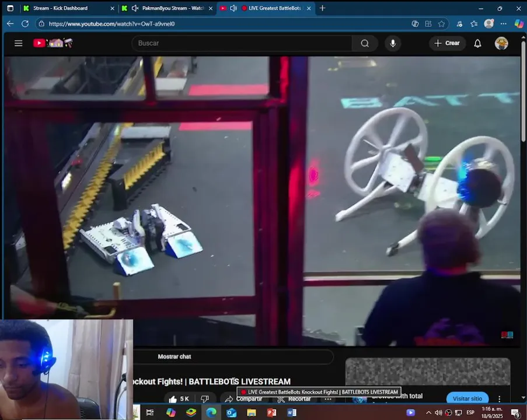
Task: Dislike the video with thumbs down
Action: [205, 399]
